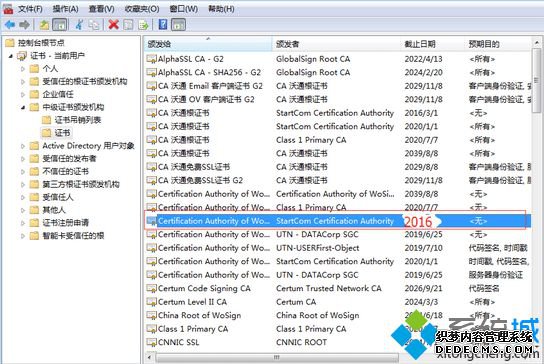Open the 文件(F) menu
Image resolution: width=544 pixels, height=364 pixels.
30,9
